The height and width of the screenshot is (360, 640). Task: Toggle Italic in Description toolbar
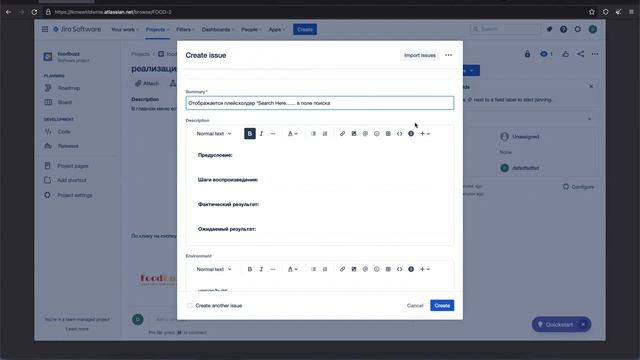261,133
